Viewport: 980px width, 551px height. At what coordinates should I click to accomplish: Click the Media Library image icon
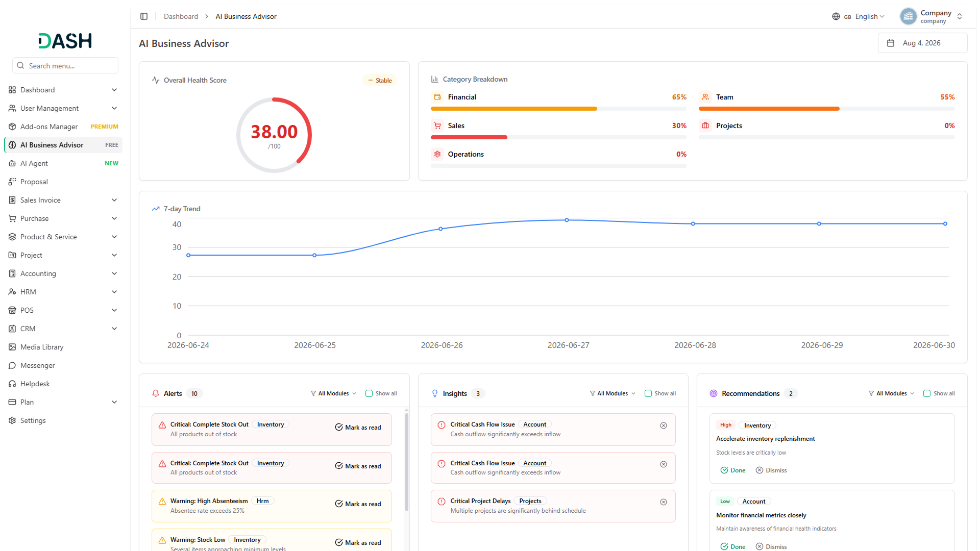click(12, 347)
